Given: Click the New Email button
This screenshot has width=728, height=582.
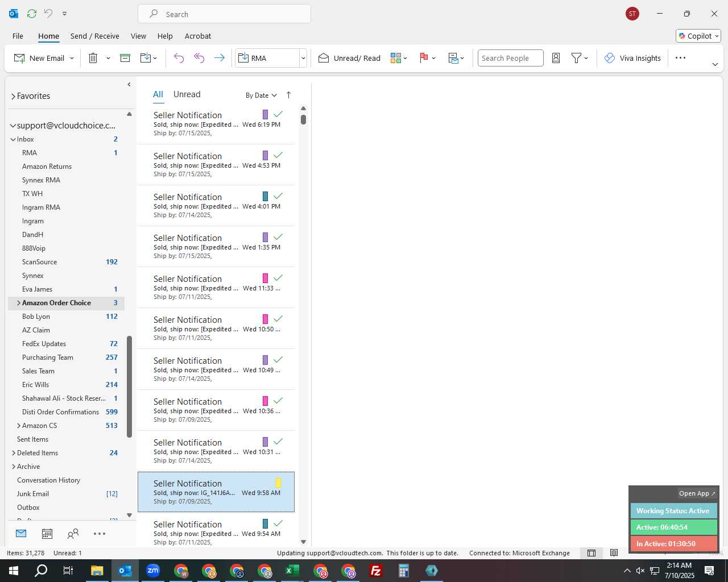Looking at the screenshot, I should pyautogui.click(x=39, y=58).
